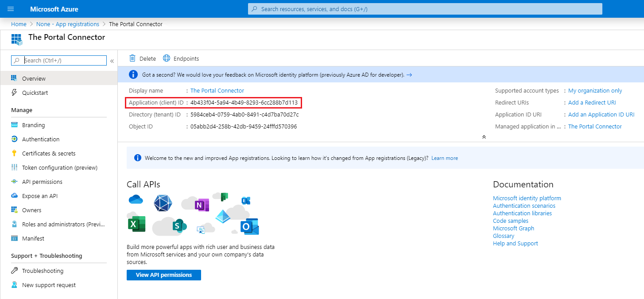The image size is (644, 299).
Task: Click the Endpoints globe icon
Action: click(x=167, y=58)
